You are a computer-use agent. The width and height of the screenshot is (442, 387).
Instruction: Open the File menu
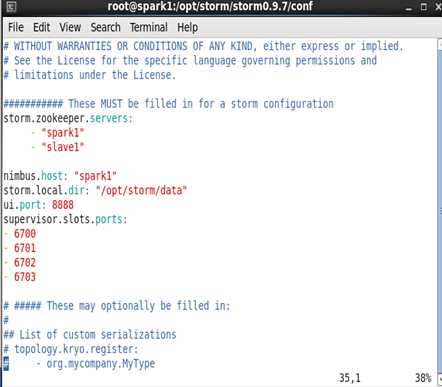pos(16,27)
